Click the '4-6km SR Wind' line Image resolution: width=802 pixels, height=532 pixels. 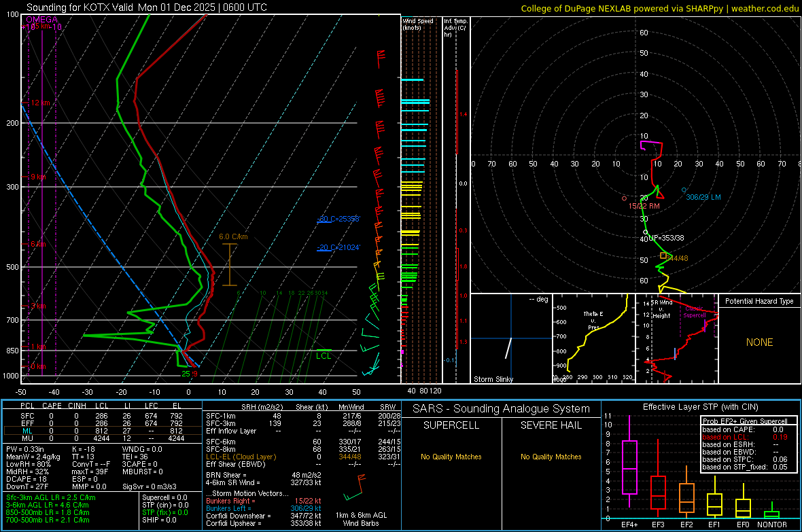coord(264,482)
